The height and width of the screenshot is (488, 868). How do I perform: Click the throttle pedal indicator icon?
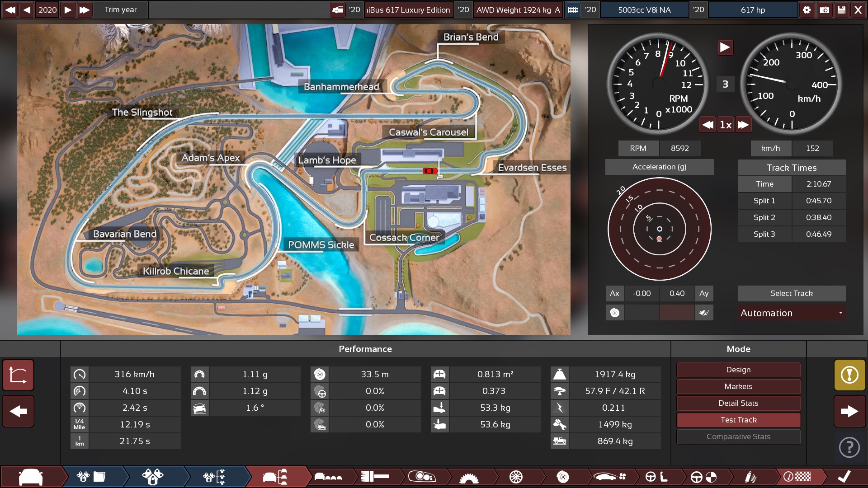click(x=704, y=312)
